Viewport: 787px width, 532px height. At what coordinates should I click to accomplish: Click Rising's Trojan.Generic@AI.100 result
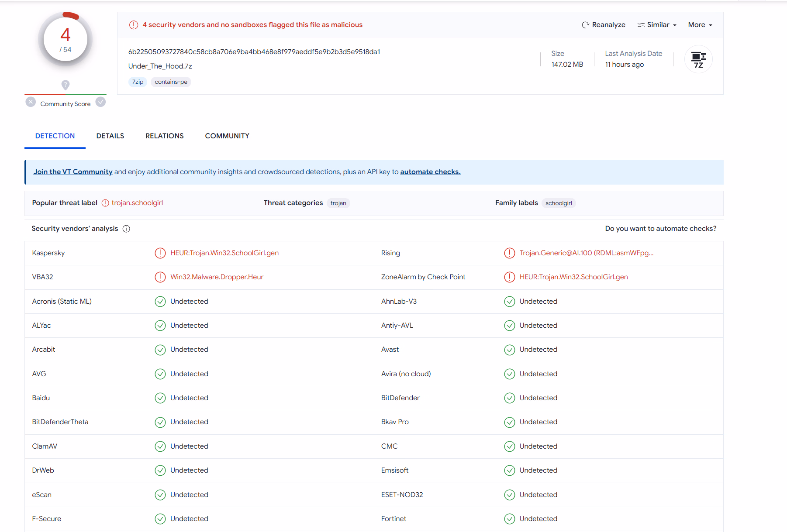click(587, 253)
